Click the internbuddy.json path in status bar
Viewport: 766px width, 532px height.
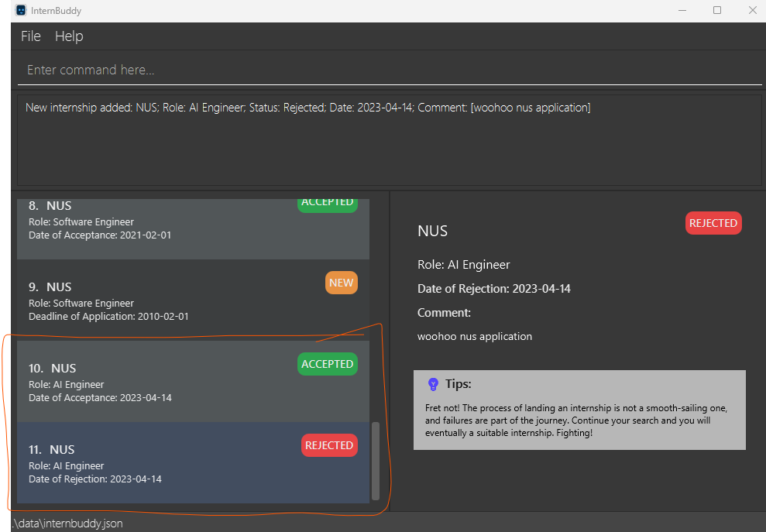pos(67,523)
